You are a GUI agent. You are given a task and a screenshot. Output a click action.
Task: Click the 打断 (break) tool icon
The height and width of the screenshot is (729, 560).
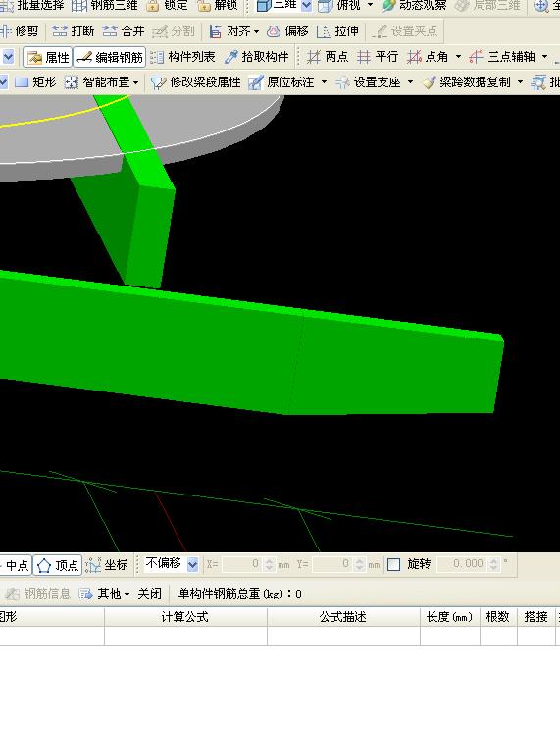60,31
